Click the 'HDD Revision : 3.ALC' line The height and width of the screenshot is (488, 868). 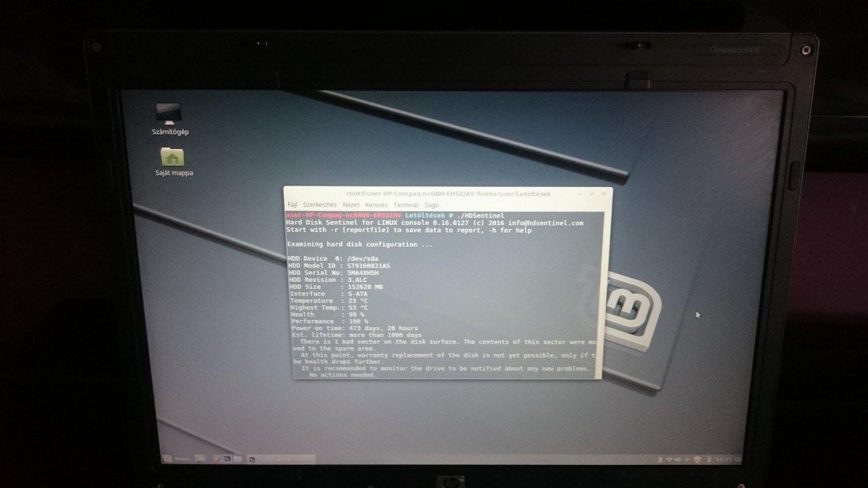click(x=329, y=279)
